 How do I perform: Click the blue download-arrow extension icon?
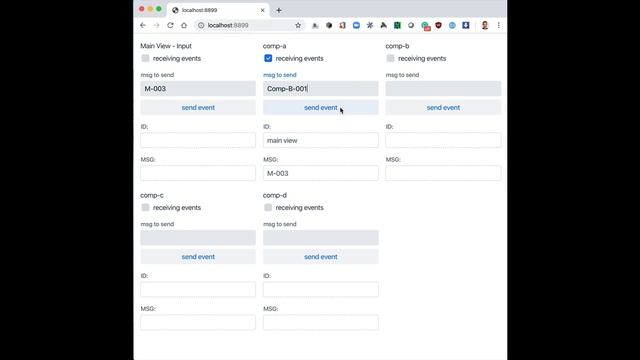click(466, 25)
